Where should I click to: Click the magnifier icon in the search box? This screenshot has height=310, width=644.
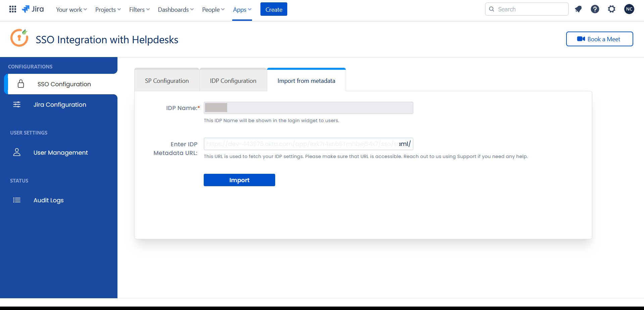[492, 9]
